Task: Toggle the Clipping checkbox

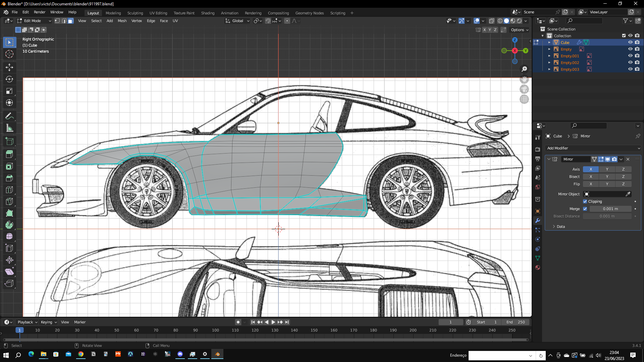Action: tap(585, 201)
